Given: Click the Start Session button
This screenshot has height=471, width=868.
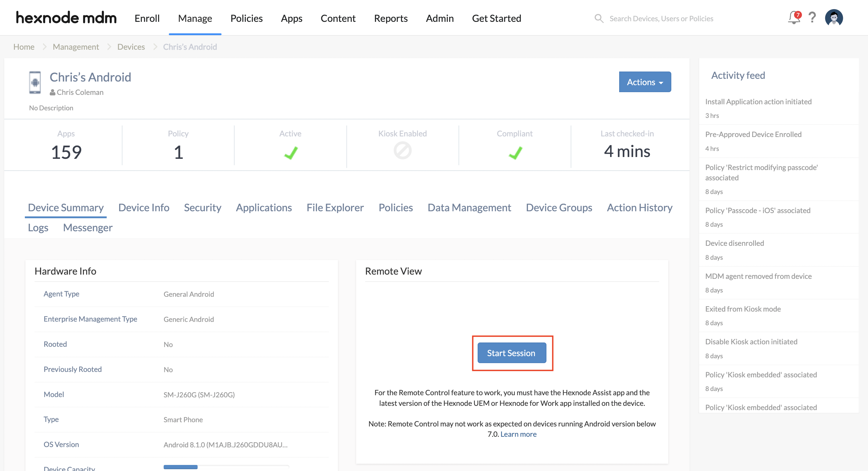Looking at the screenshot, I should [x=512, y=353].
